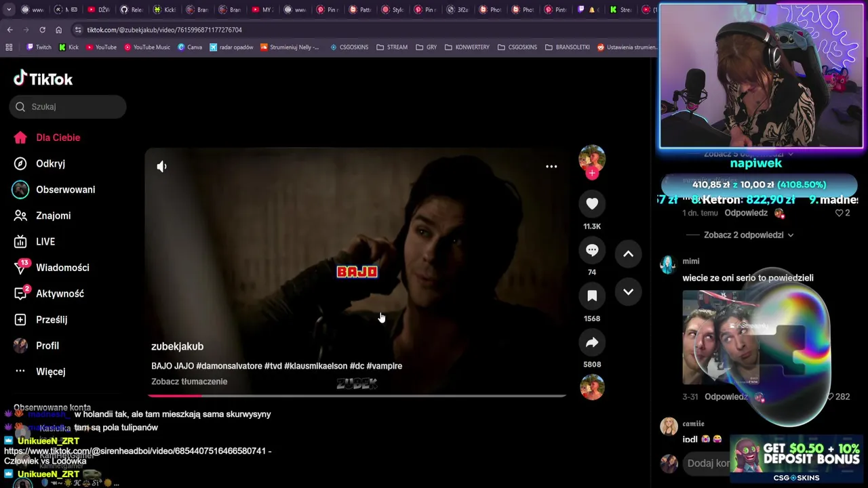
Task: Open the #damonsalvatore hashtag
Action: click(229, 366)
